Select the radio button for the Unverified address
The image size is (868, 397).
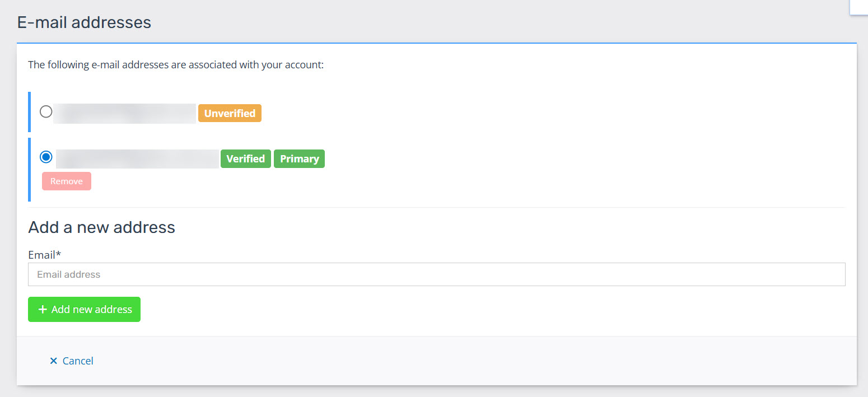(x=46, y=112)
